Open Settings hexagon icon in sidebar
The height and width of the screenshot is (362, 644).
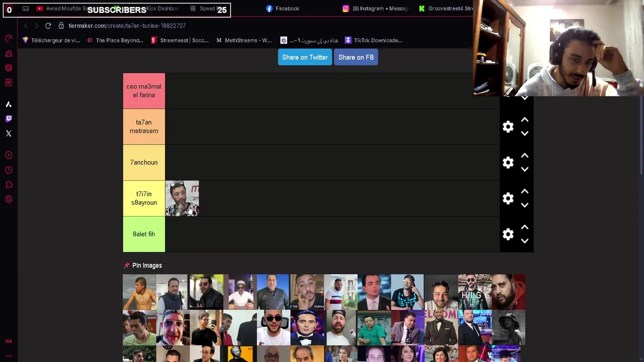[9, 199]
